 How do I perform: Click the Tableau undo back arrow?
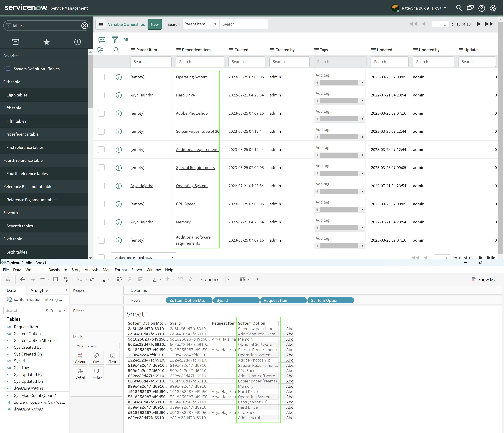coord(22,279)
